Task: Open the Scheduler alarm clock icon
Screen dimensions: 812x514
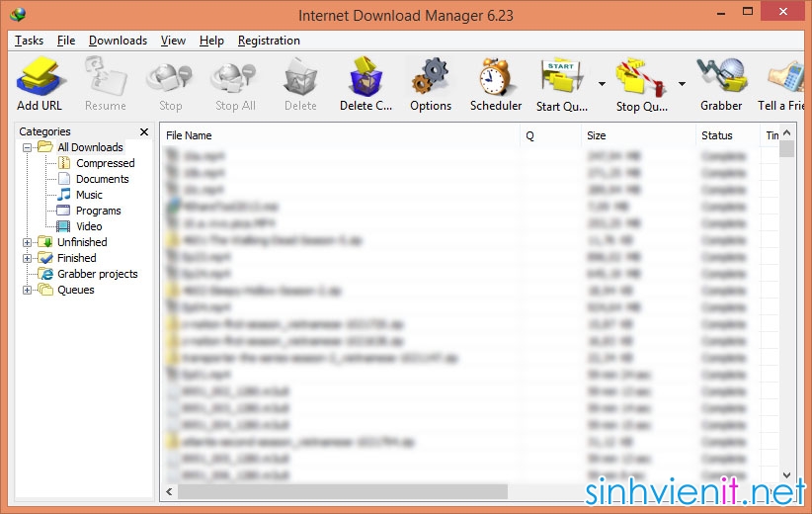Action: click(496, 77)
